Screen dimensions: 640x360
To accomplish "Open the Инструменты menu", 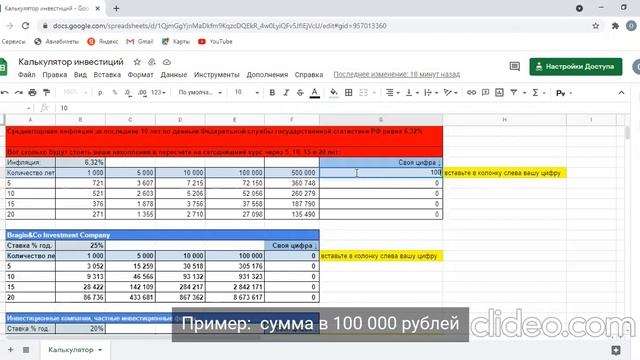I will click(x=217, y=75).
